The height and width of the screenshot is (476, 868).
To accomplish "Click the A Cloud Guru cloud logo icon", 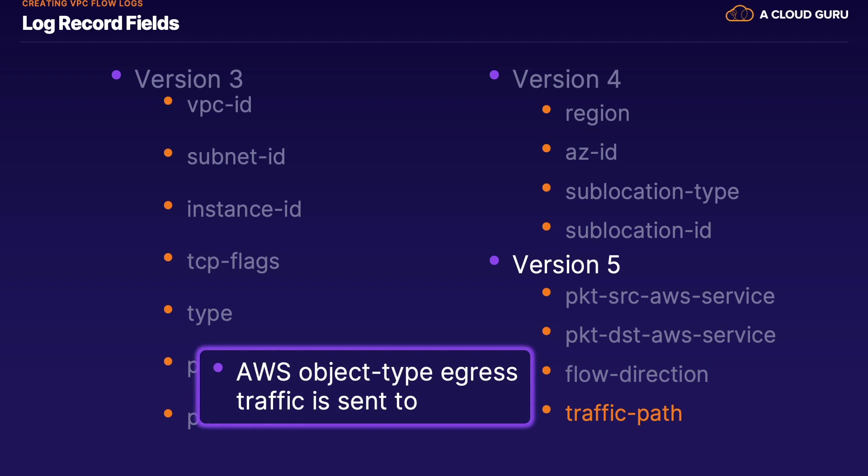I will tap(739, 14).
